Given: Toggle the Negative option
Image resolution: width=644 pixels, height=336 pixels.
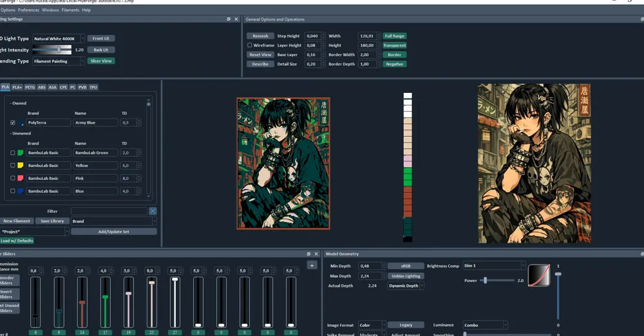Looking at the screenshot, I should pyautogui.click(x=394, y=64).
